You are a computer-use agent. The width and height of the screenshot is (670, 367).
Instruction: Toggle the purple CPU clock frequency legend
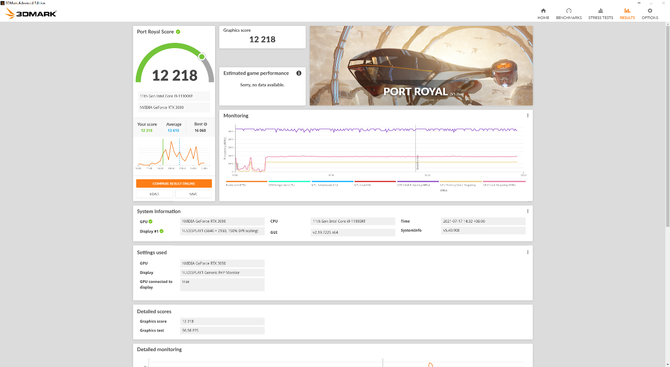pos(418,183)
